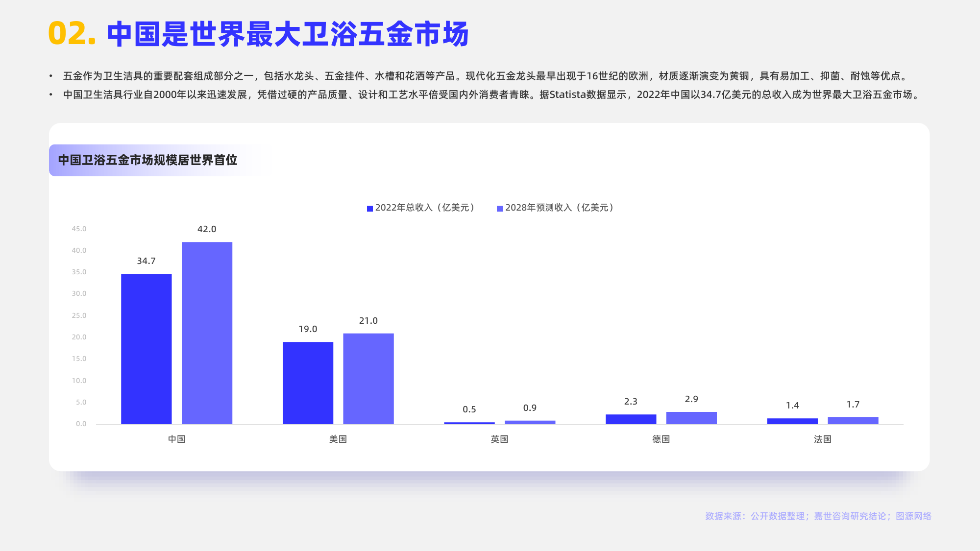Click the chart title 中国卫浴五金市场规模居世界首位
Viewport: 980px width, 551px height.
(x=147, y=160)
